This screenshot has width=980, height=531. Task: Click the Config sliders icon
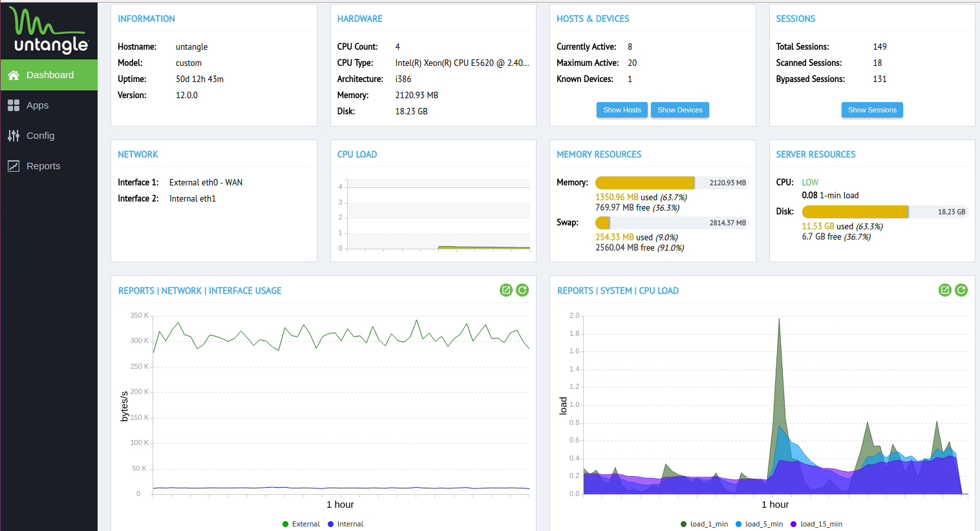coord(14,136)
